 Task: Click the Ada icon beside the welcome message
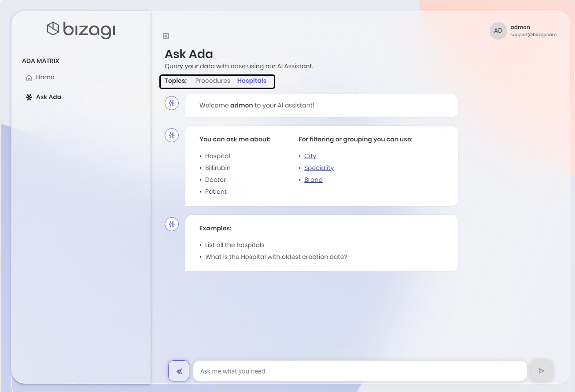click(x=172, y=104)
